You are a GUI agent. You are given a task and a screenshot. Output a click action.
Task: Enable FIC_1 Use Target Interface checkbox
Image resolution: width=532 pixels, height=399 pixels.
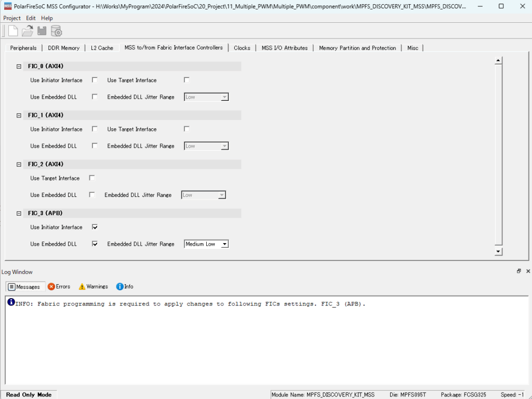[187, 129]
